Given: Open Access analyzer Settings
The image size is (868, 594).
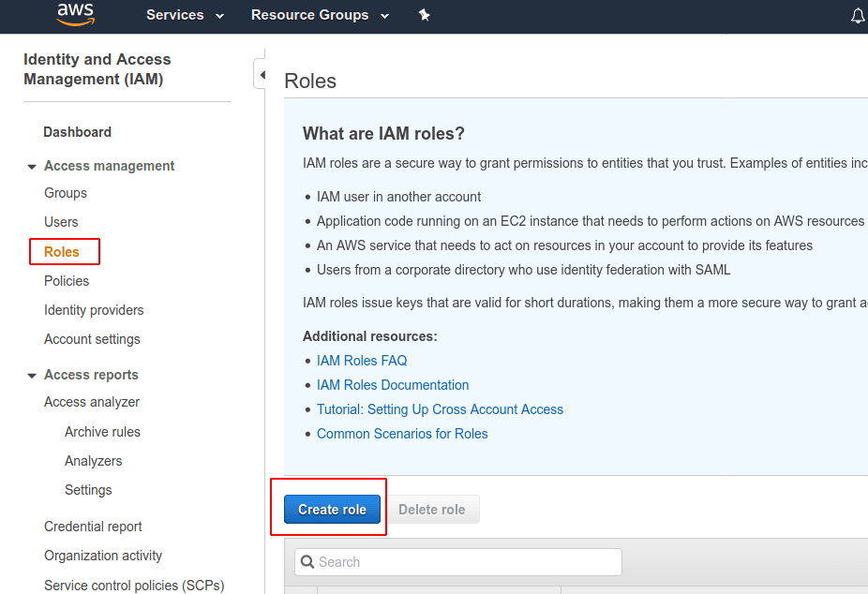Looking at the screenshot, I should 88,490.
